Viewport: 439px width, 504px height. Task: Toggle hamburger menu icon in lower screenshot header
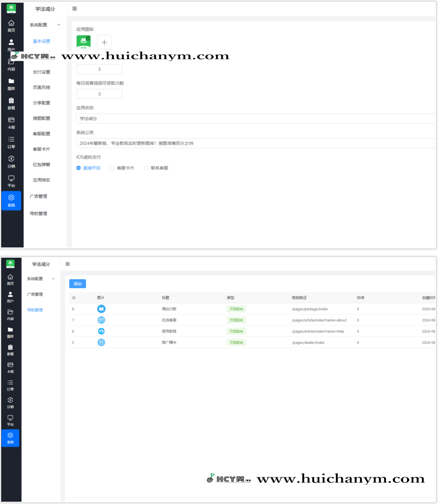(x=68, y=264)
